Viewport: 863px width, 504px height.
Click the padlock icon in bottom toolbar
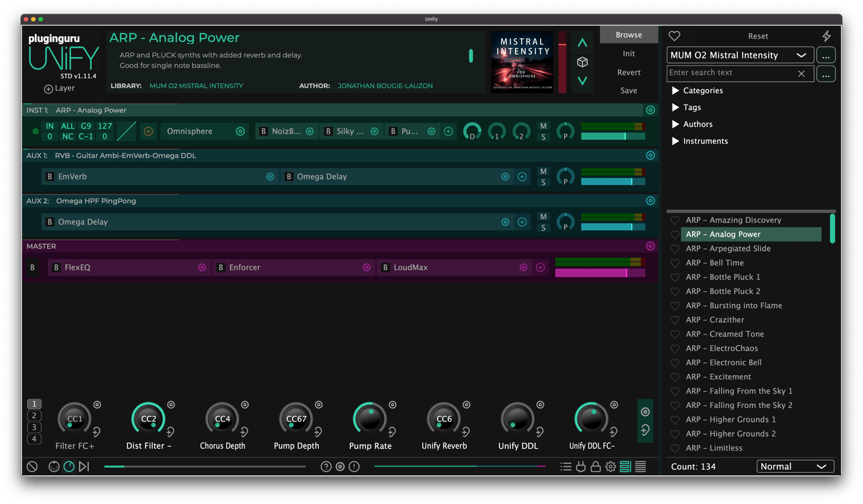(595, 467)
